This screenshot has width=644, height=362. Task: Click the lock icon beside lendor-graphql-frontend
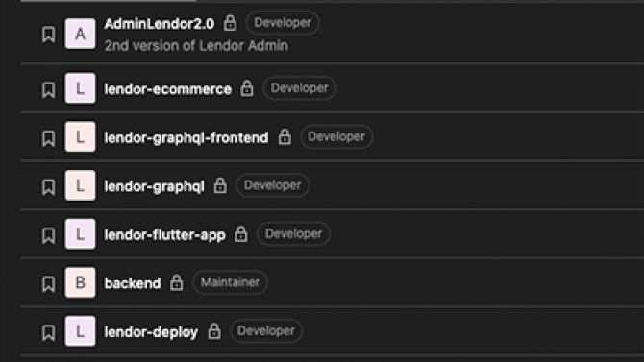[x=285, y=136]
